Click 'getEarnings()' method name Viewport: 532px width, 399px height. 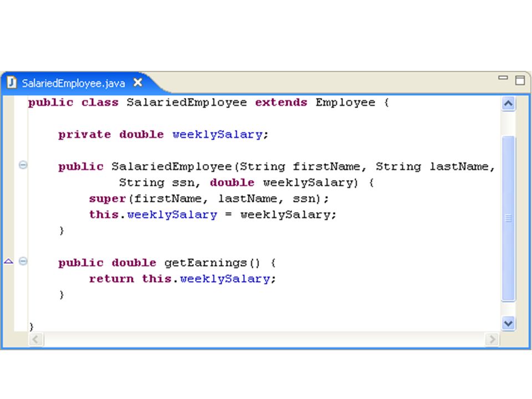point(212,263)
